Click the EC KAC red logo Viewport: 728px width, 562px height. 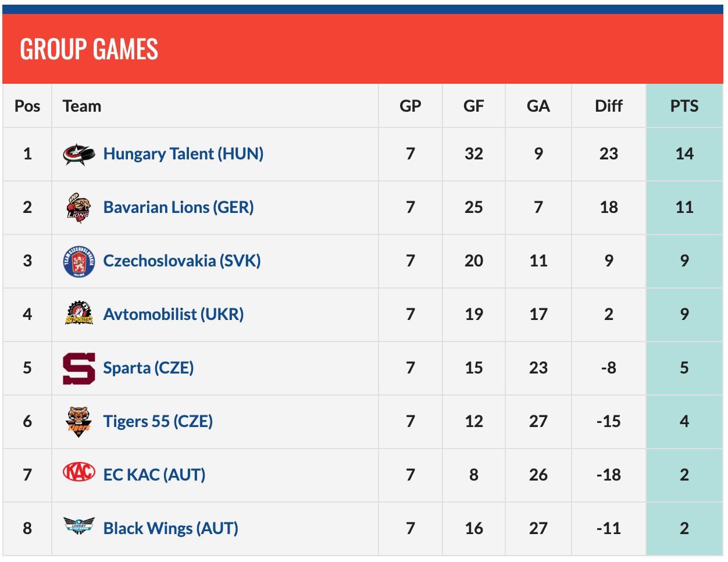click(x=78, y=472)
